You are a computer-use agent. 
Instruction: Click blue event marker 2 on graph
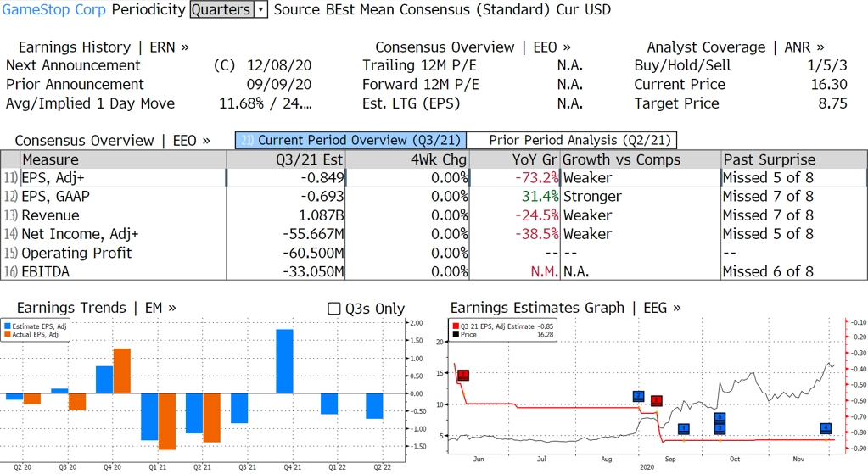[x=638, y=396]
